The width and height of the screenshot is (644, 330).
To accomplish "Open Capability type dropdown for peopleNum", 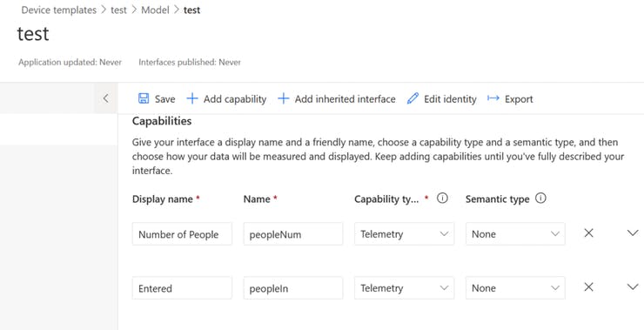I will coord(404,234).
